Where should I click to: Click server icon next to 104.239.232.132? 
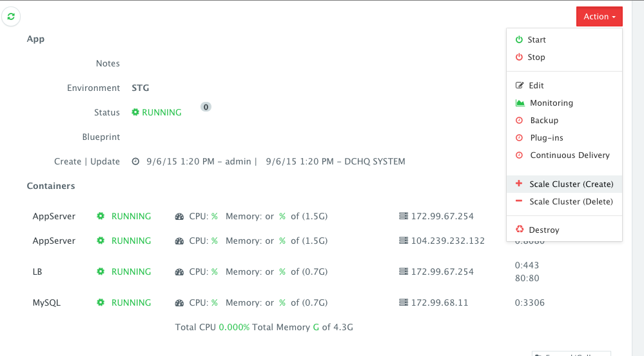click(x=404, y=241)
